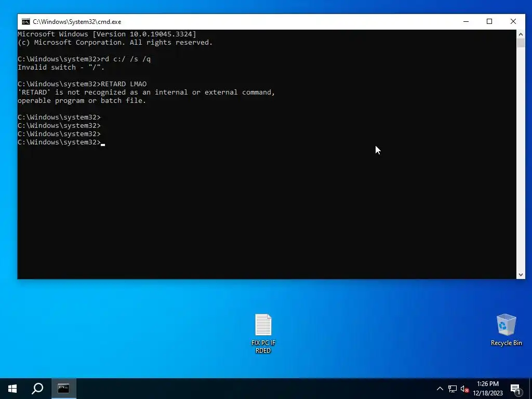
Task: Click the 'Invalid switch' error line
Action: 61,67
